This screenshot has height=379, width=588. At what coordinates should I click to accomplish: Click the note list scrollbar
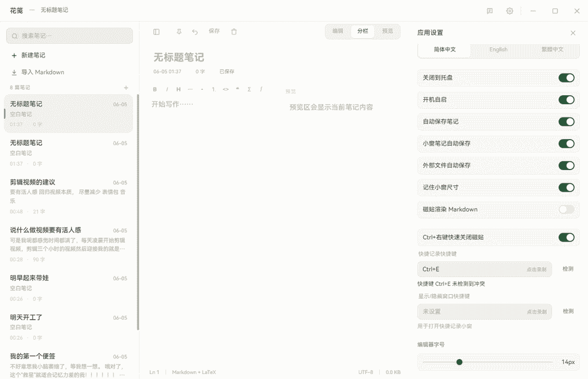(x=138, y=212)
